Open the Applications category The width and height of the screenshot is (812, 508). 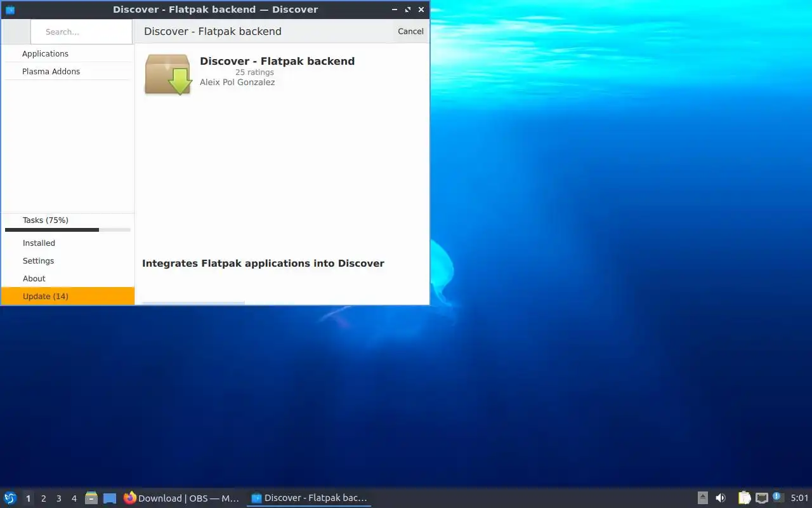click(x=68, y=54)
